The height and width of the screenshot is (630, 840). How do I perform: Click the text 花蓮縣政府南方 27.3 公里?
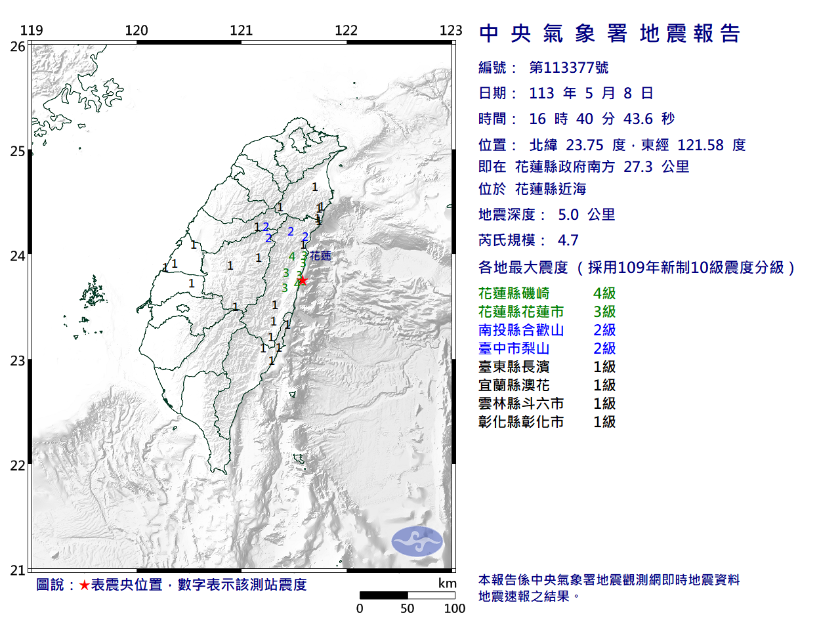(x=602, y=167)
